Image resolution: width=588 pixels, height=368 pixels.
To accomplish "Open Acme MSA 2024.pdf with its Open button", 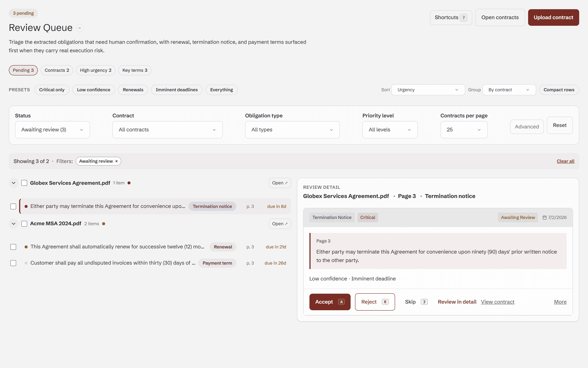I will [280, 224].
